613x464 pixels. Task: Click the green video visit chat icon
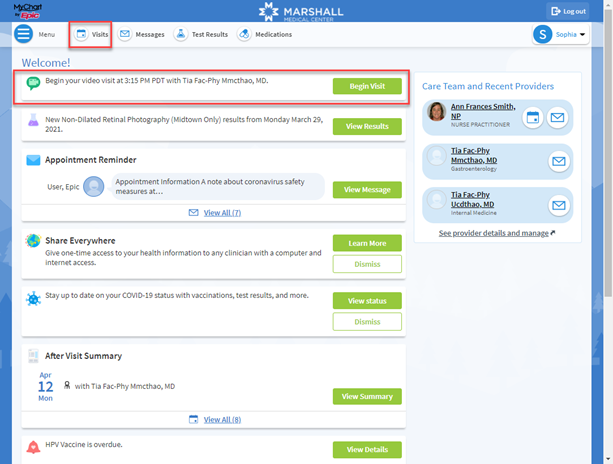(33, 83)
